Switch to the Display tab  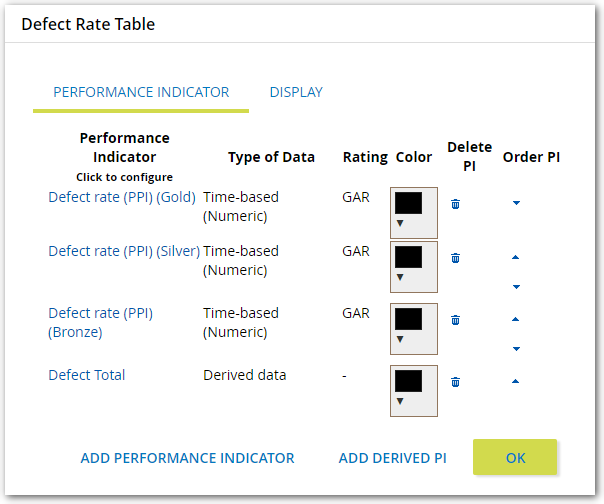coord(296,92)
